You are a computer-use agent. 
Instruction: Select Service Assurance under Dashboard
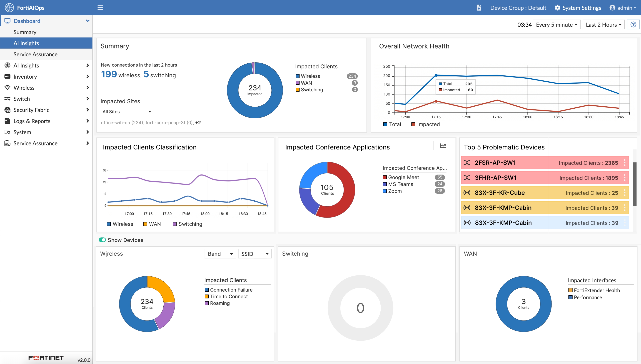[x=35, y=54]
